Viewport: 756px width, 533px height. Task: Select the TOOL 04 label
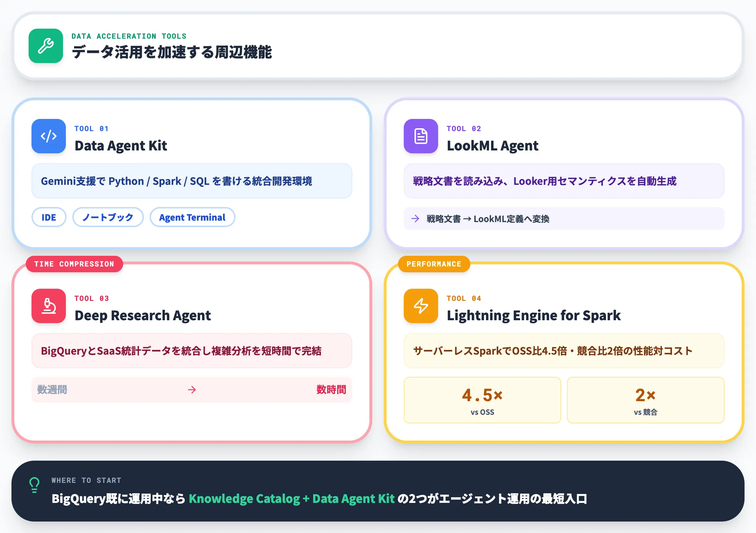464,298
